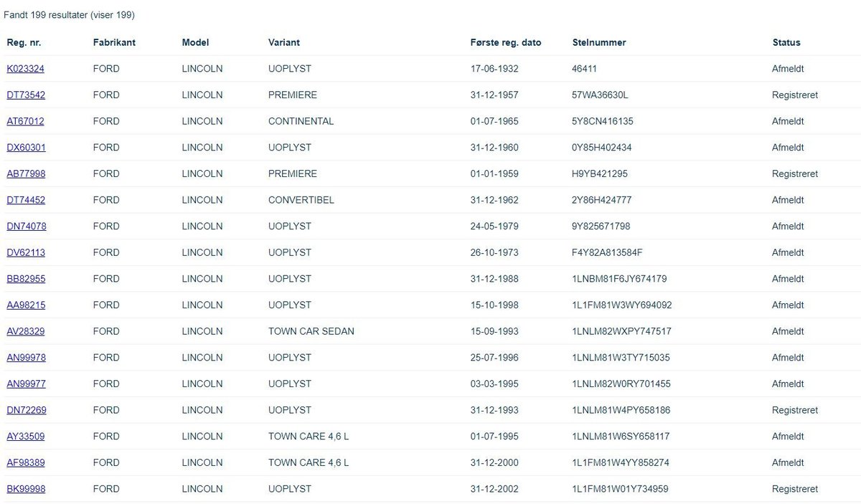The image size is (861, 504).
Task: Open registration link K023324
Action: pyautogui.click(x=25, y=69)
